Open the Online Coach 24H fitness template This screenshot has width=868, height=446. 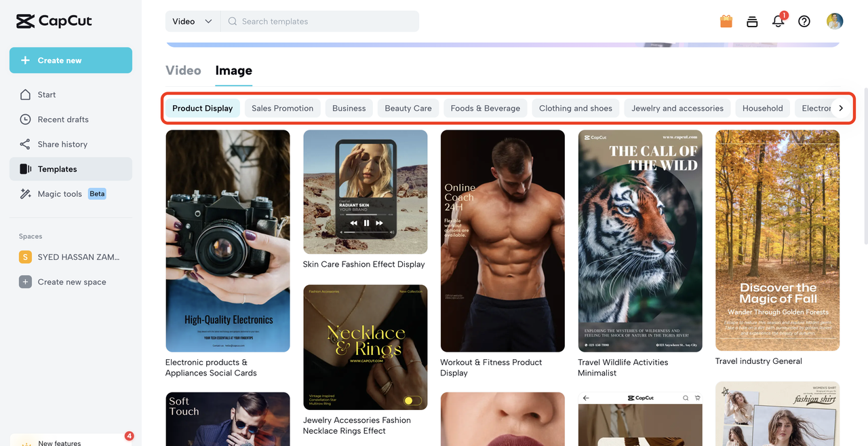coord(502,241)
